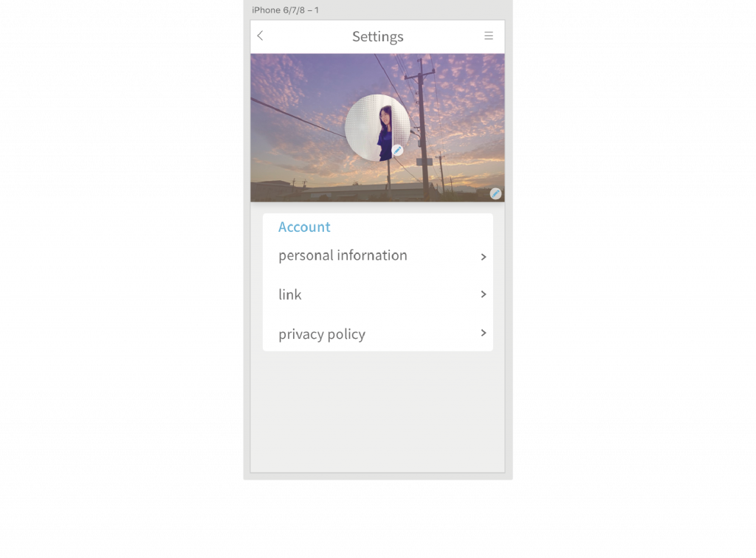The width and height of the screenshot is (756, 558).
Task: Click the woman's face in the avatar
Action: (x=385, y=117)
